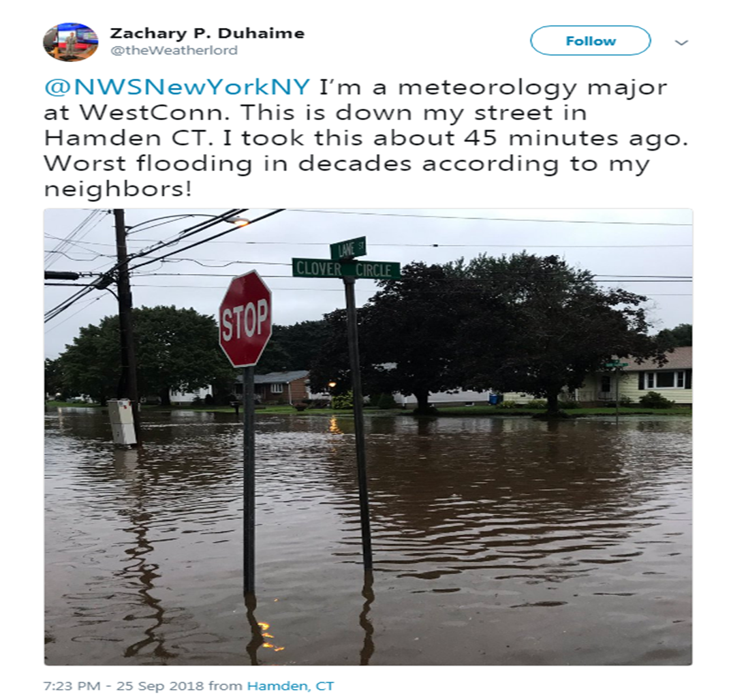Visit the @theWeatherlord handle
This screenshot has width=731, height=700.
click(x=174, y=50)
